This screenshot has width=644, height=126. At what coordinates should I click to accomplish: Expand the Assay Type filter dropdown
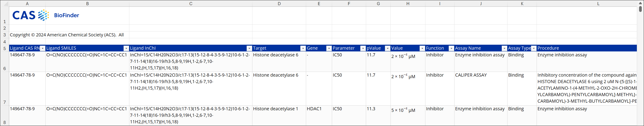(x=534, y=49)
